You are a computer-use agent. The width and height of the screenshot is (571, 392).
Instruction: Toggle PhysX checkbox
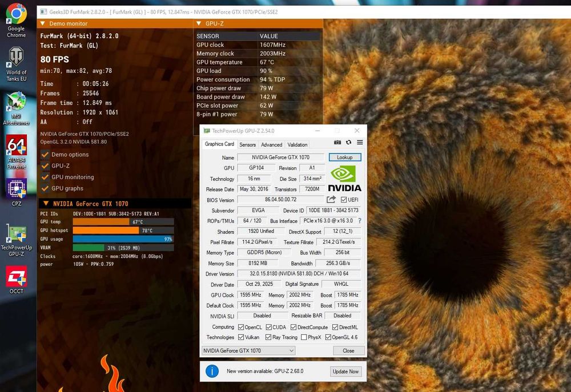[x=304, y=337]
